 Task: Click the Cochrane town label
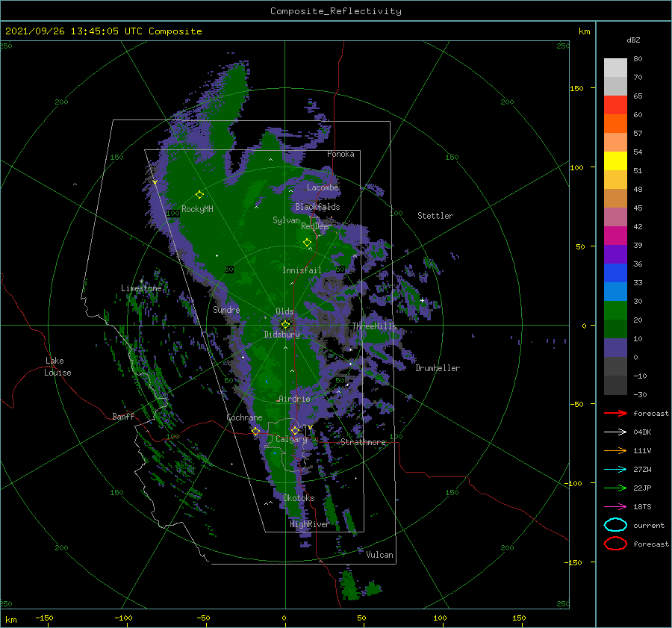coord(244,417)
